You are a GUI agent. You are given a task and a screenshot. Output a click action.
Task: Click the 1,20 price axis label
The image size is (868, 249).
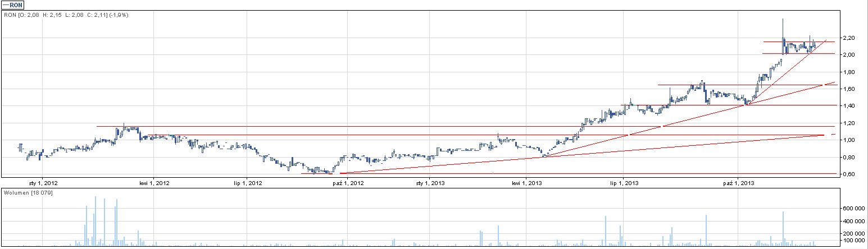click(848, 123)
